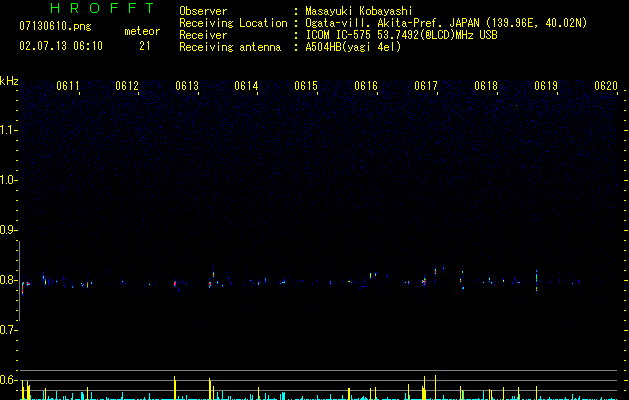Click the 0611 time marker
The height and width of the screenshot is (400, 629).
coord(68,86)
